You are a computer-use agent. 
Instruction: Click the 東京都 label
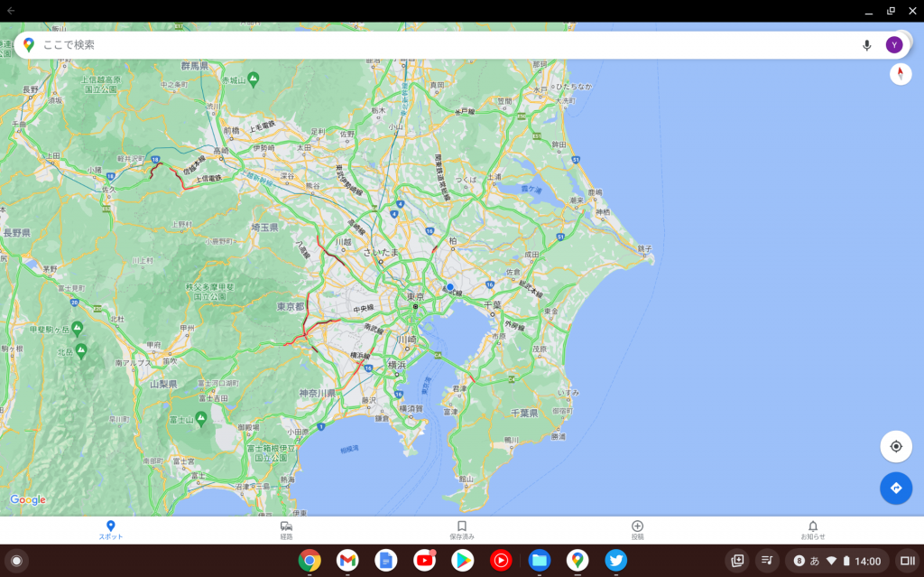291,307
